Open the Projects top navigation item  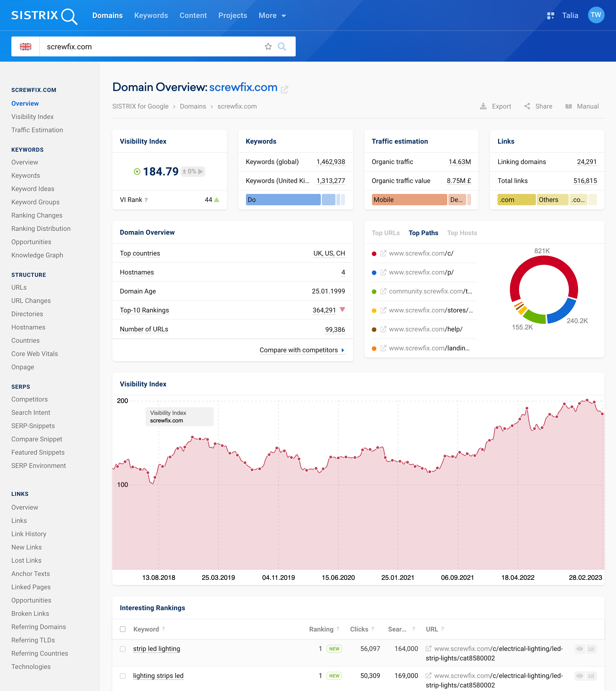(x=233, y=16)
